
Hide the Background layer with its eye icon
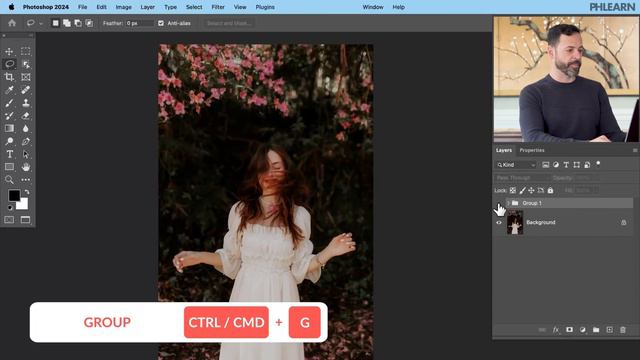tap(499, 222)
